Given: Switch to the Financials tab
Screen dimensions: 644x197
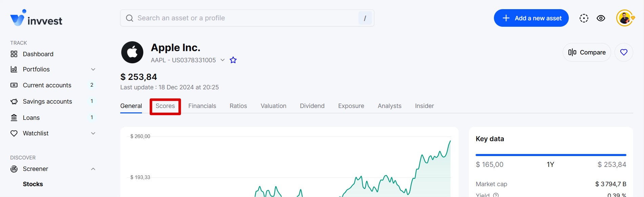Looking at the screenshot, I should 202,106.
